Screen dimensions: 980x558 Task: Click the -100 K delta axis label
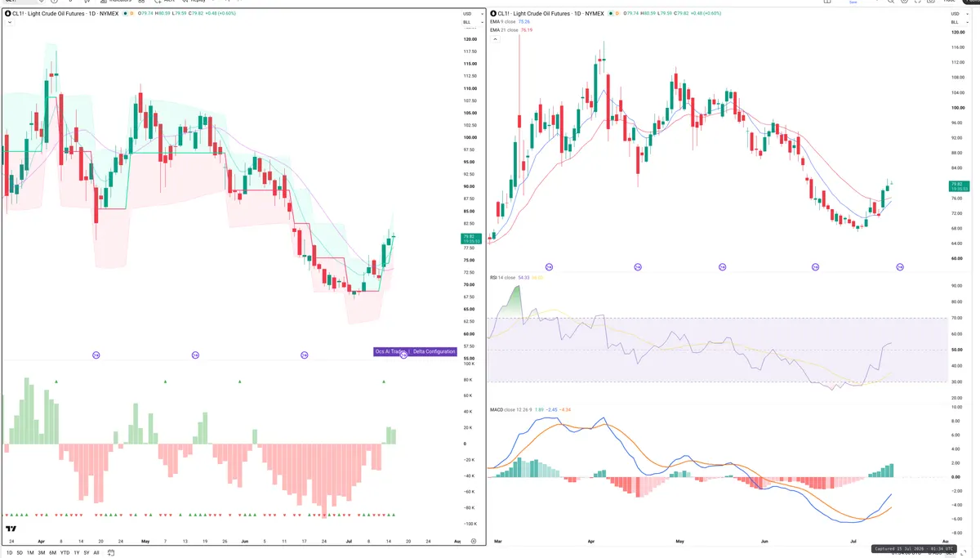tap(470, 523)
